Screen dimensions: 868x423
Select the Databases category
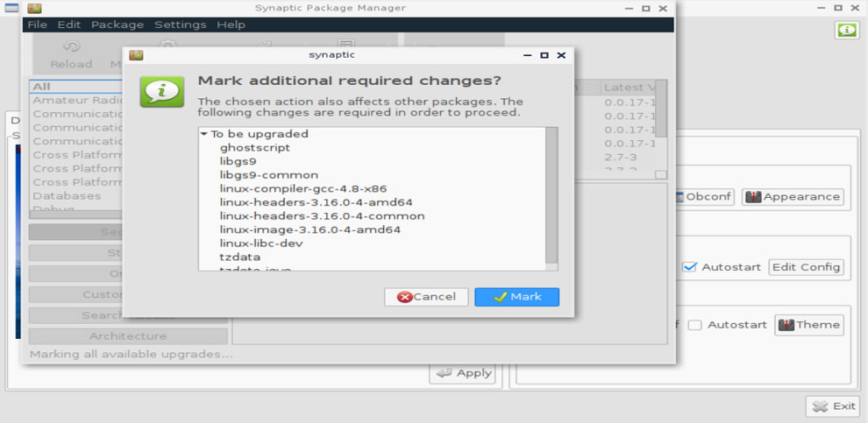pos(67,196)
